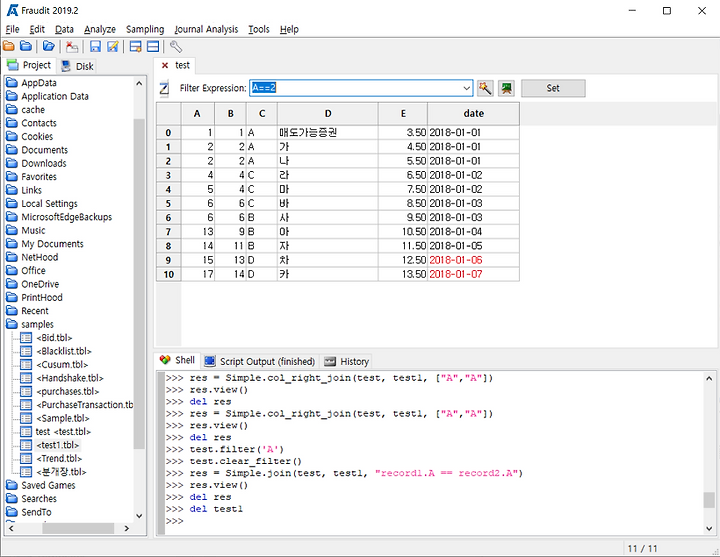Screen dimensions: 720x557
Task: Close the test table tab with red X
Action: (165, 66)
